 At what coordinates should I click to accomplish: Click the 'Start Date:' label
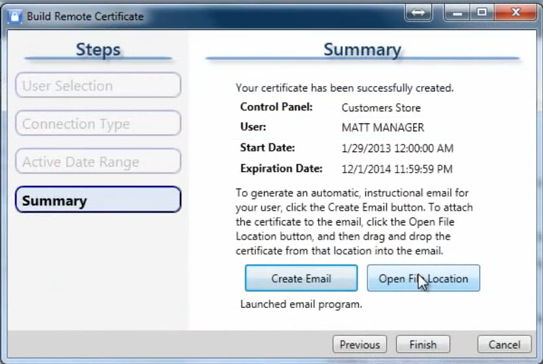(x=267, y=148)
